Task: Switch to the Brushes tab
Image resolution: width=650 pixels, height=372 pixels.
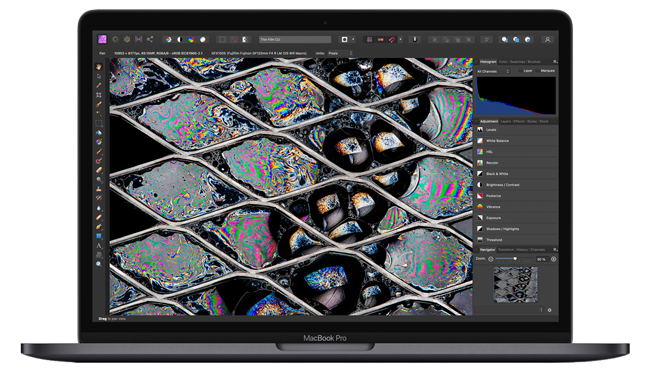Action: [534, 62]
